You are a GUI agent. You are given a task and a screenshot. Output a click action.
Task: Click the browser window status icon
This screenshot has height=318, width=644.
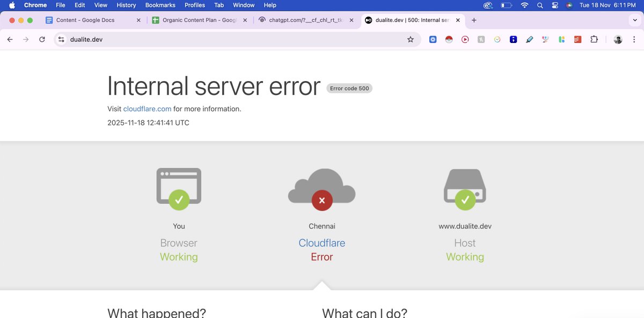click(x=179, y=189)
